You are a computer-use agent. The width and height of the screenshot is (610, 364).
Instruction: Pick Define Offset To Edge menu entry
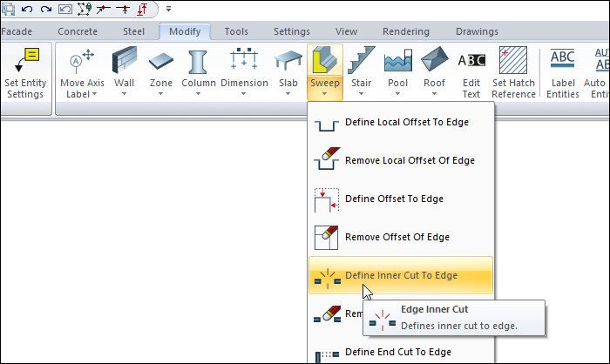pos(394,199)
